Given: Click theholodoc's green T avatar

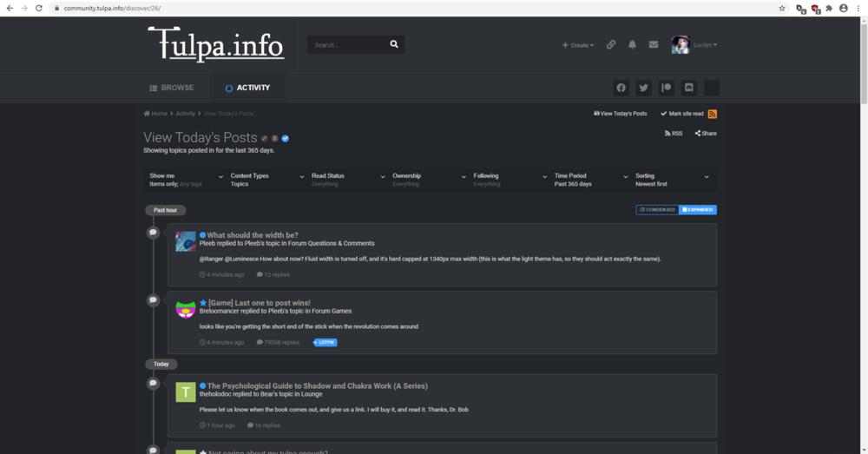Looking at the screenshot, I should coord(186,392).
